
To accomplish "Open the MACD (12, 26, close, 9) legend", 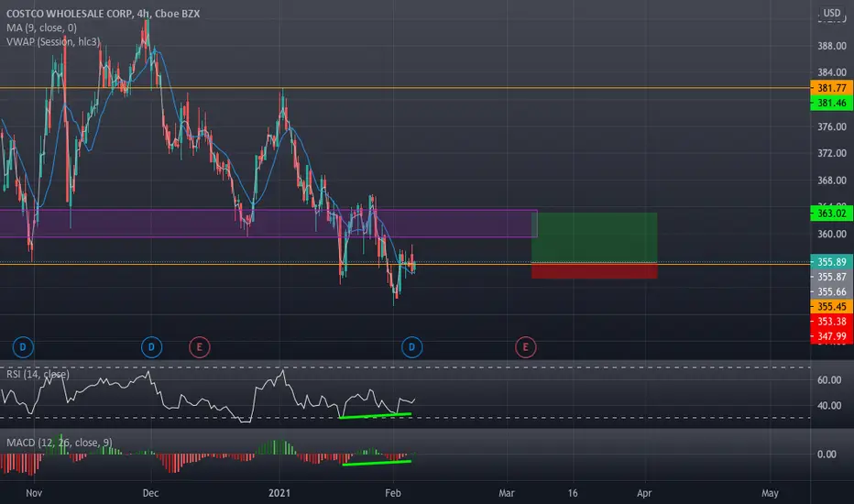I will [x=60, y=443].
